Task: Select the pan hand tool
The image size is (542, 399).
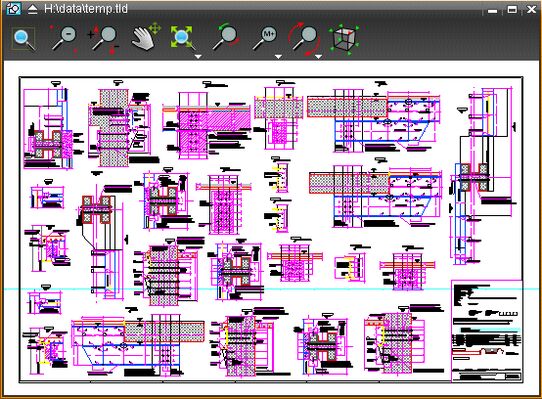Action: [x=145, y=37]
